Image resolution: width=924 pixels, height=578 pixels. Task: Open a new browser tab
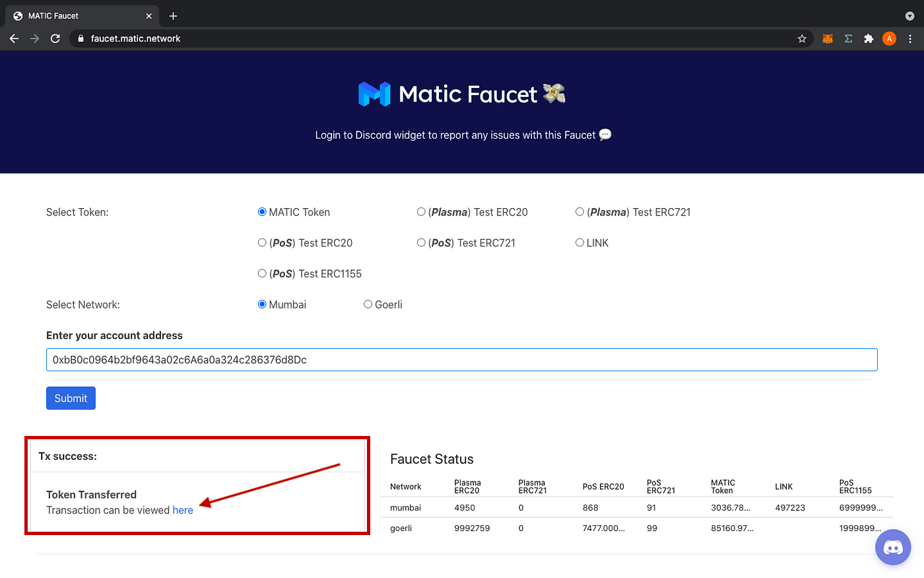(x=173, y=16)
